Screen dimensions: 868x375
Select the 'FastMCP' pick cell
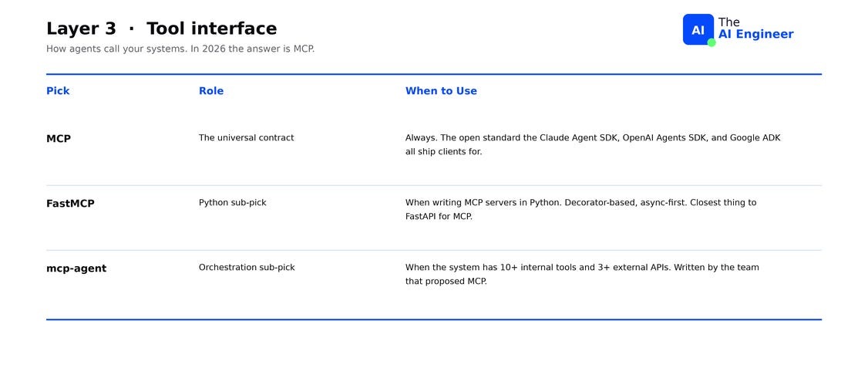coord(70,203)
